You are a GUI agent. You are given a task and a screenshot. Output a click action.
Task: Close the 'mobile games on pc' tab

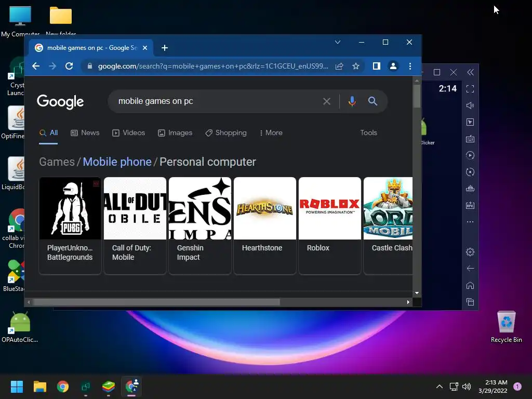[x=145, y=48]
